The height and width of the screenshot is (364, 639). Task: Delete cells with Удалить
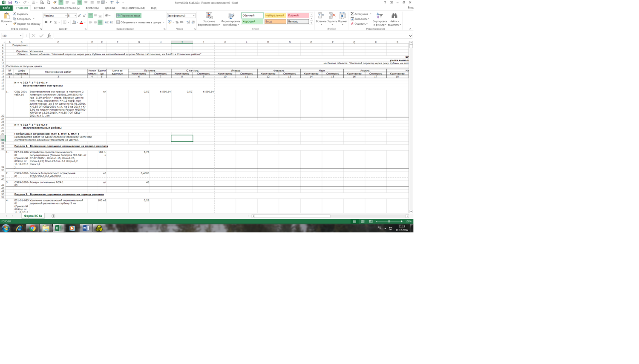332,18
